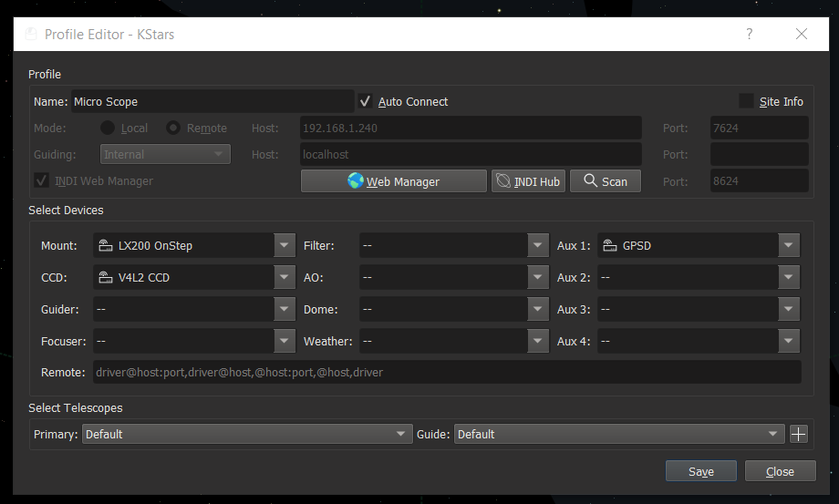This screenshot has height=504, width=839.
Task: Click the LX200 OnStep driver icon
Action: (x=106, y=246)
